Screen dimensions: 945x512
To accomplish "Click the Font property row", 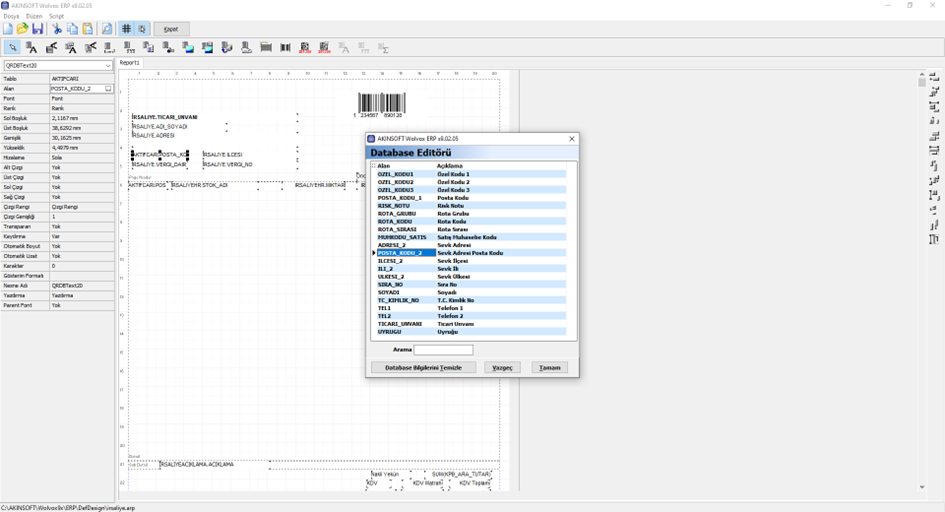I will (x=57, y=98).
